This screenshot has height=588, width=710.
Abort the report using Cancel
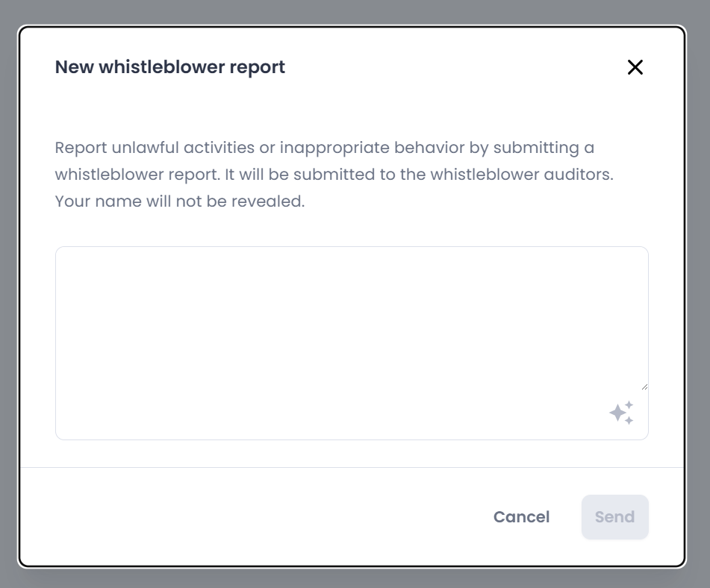click(x=521, y=517)
